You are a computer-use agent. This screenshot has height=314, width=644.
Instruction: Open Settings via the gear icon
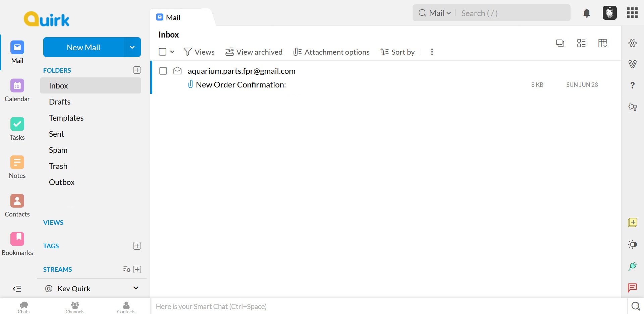pos(633,43)
